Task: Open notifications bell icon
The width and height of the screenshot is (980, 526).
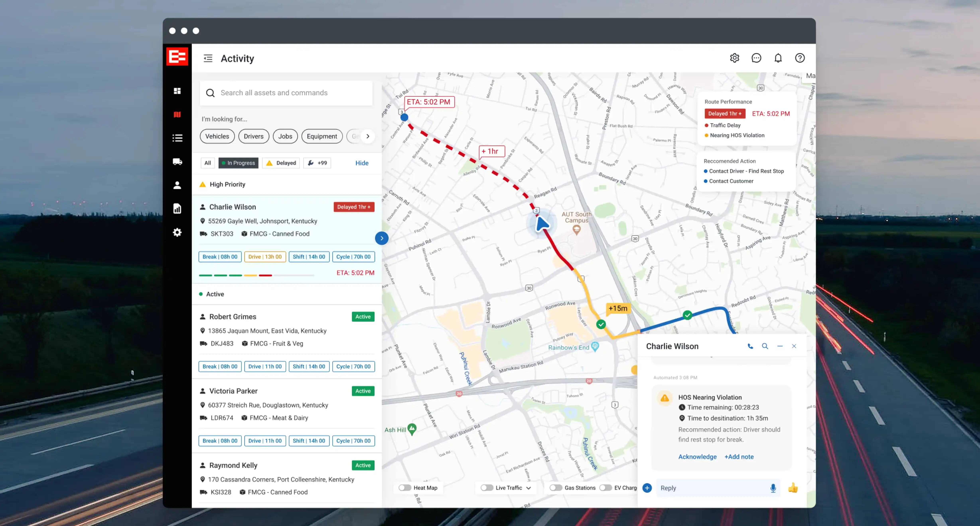Action: click(778, 58)
